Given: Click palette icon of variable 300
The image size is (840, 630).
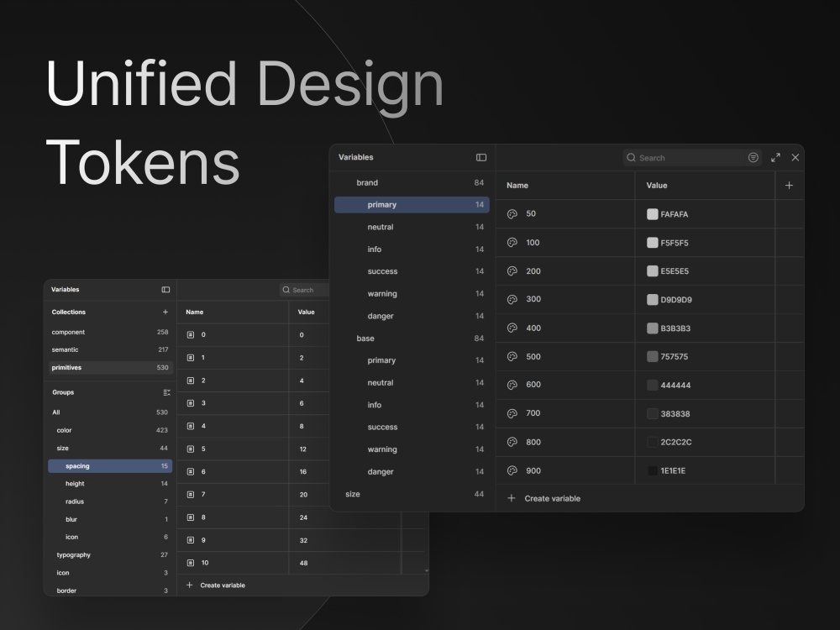Looking at the screenshot, I should 512,300.
